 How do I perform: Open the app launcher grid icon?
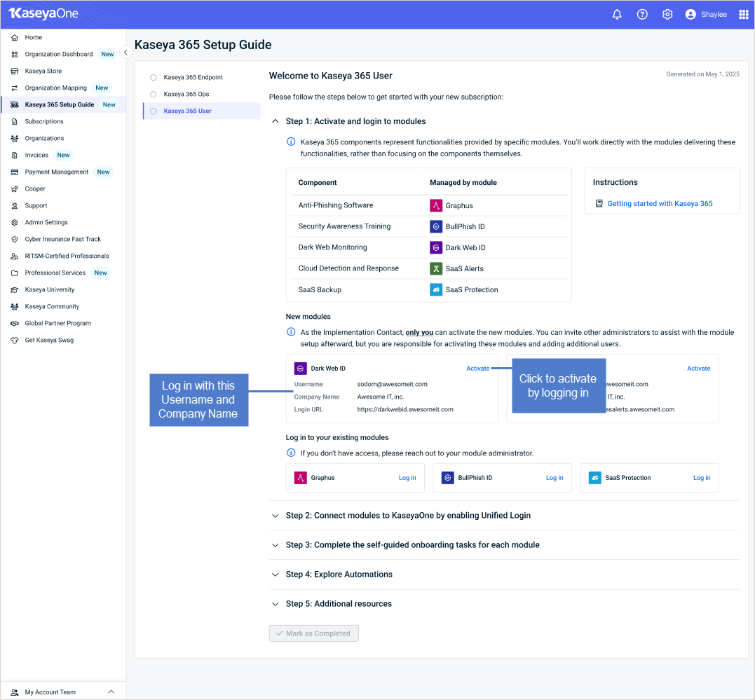pyautogui.click(x=744, y=15)
